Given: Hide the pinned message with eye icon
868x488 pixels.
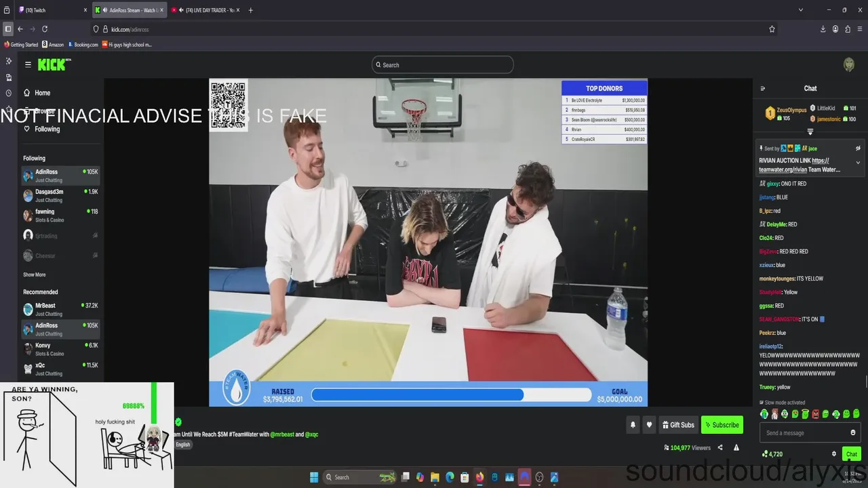Looking at the screenshot, I should pyautogui.click(x=858, y=148).
